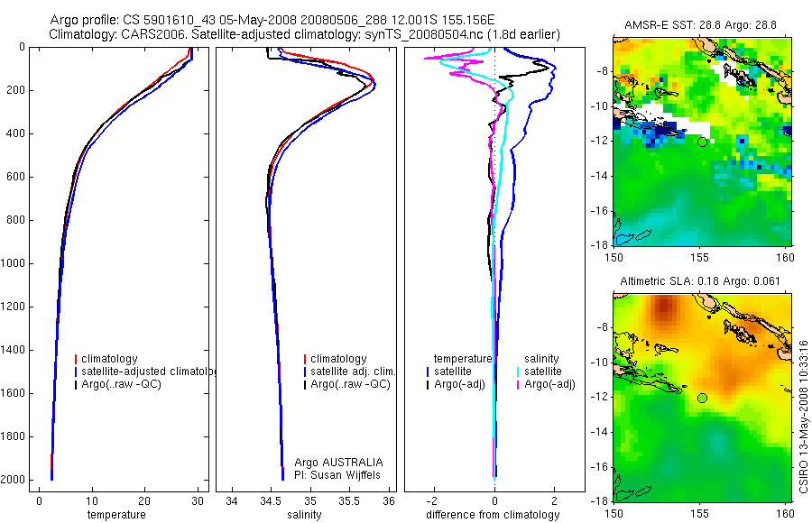The height and width of the screenshot is (523, 812).
Task: Click 'satellite-adjusted climatolog' legend entry in temperature panel
Action: coord(149,372)
